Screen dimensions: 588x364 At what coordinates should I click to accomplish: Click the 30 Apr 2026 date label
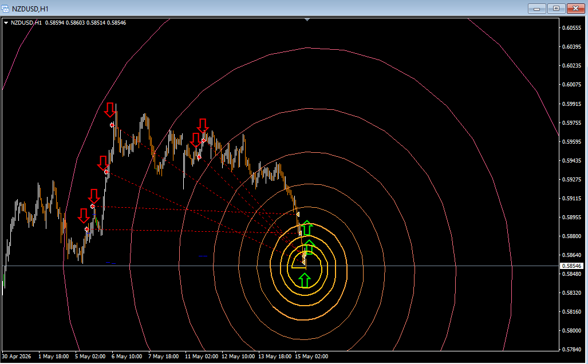point(17,357)
